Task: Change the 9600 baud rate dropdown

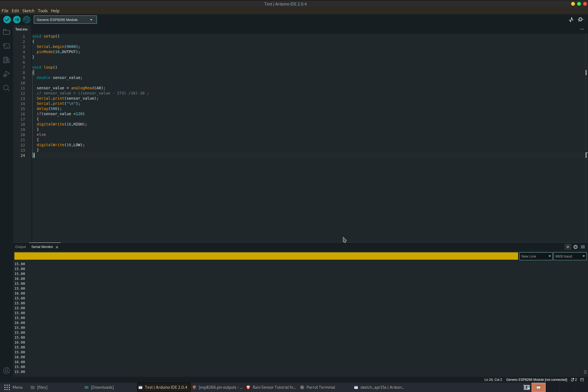Action: pos(569,256)
